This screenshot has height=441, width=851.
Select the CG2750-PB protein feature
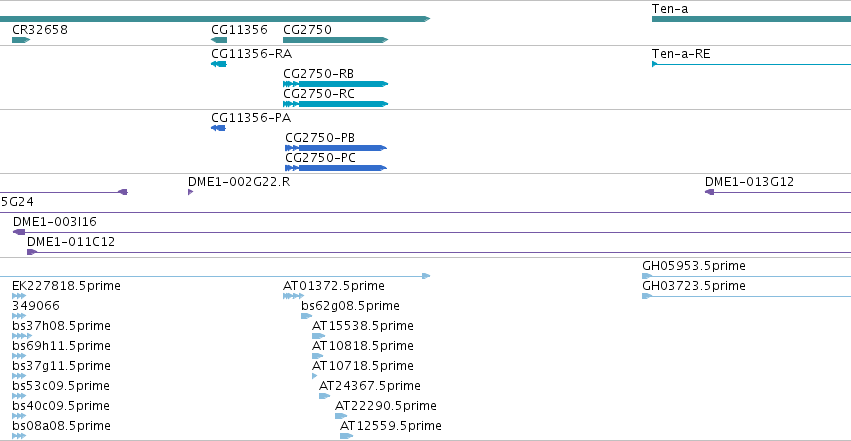[x=336, y=148]
